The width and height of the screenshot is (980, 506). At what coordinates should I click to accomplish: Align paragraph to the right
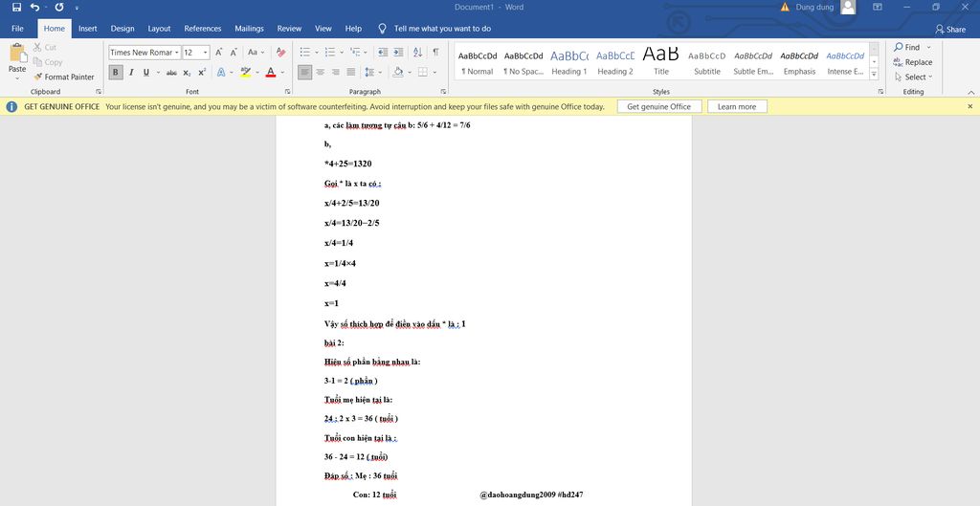(x=336, y=73)
